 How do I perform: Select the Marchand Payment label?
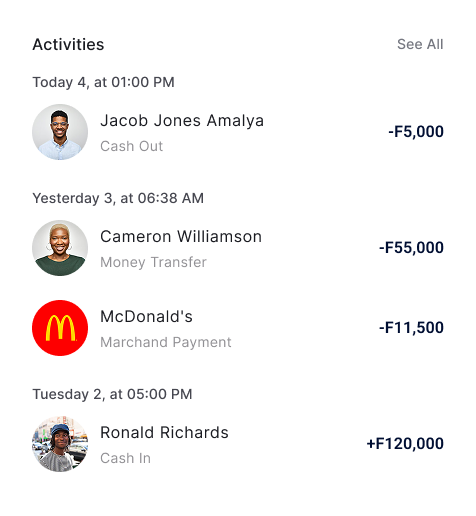[x=166, y=342]
